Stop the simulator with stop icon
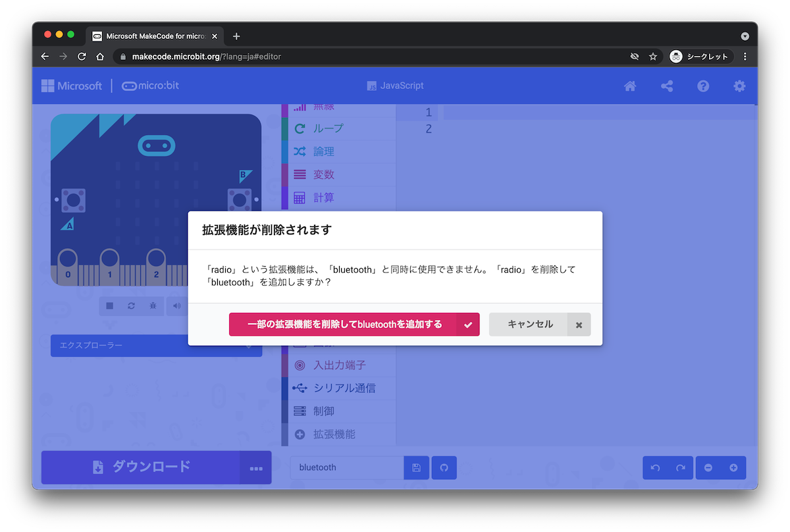The width and height of the screenshot is (790, 532). [110, 306]
